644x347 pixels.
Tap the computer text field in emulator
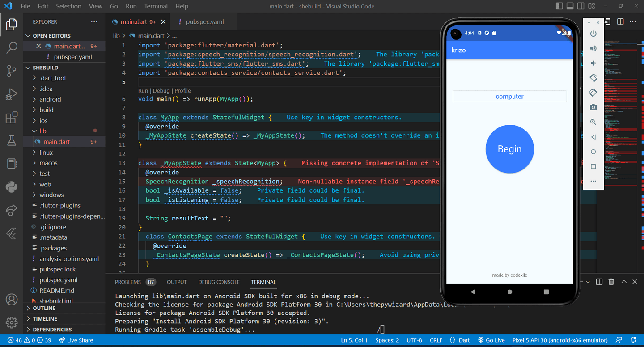point(510,96)
